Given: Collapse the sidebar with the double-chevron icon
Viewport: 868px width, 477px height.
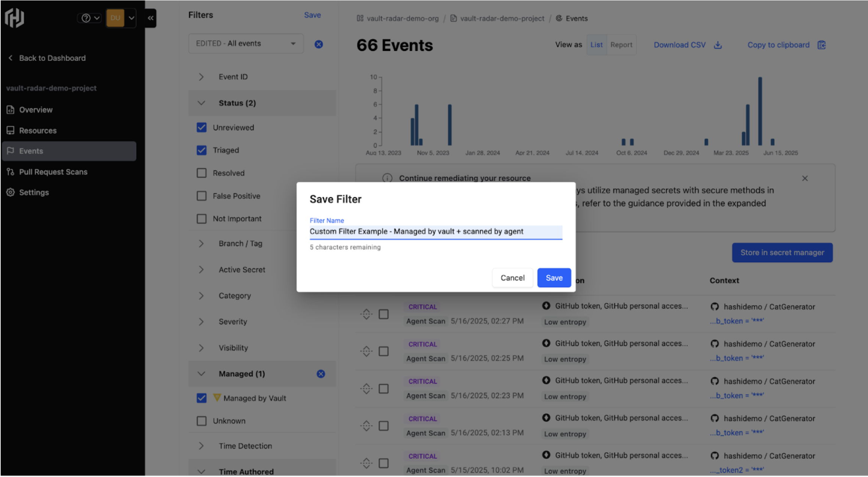Looking at the screenshot, I should [151, 18].
